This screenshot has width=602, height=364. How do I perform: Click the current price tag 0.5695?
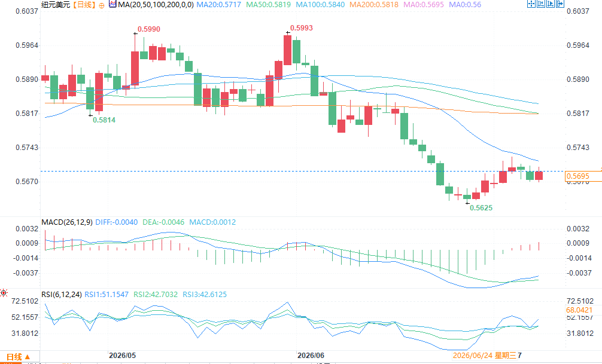click(583, 176)
